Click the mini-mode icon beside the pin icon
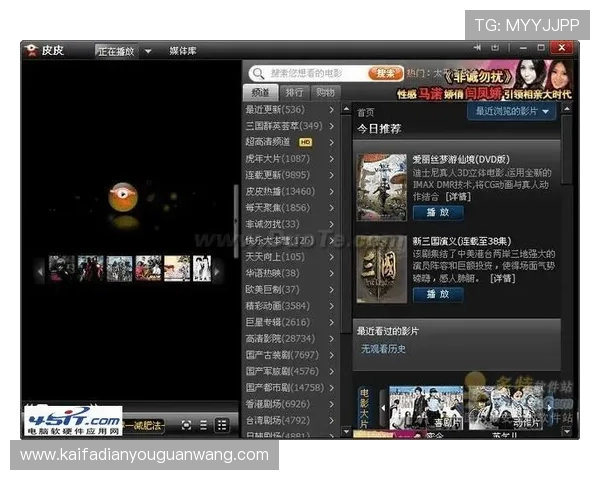The height and width of the screenshot is (480, 600). [495, 48]
